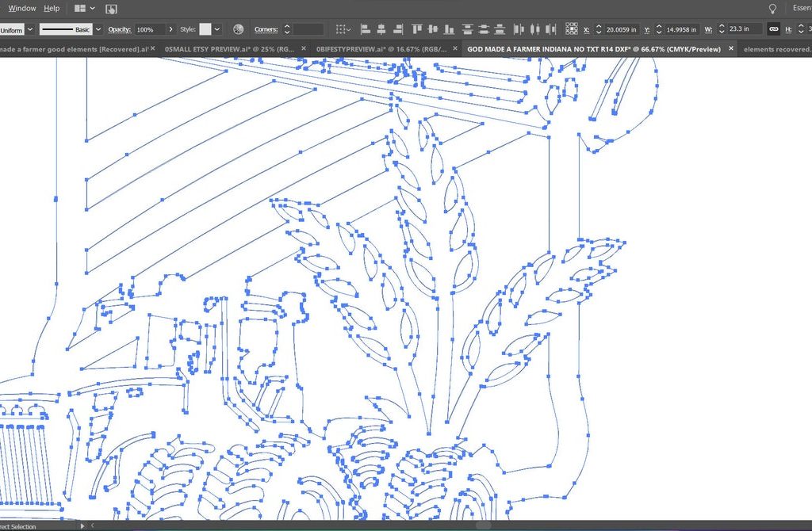The image size is (812, 531).
Task: Click Vertical Distribute Center icon
Action: tap(483, 29)
